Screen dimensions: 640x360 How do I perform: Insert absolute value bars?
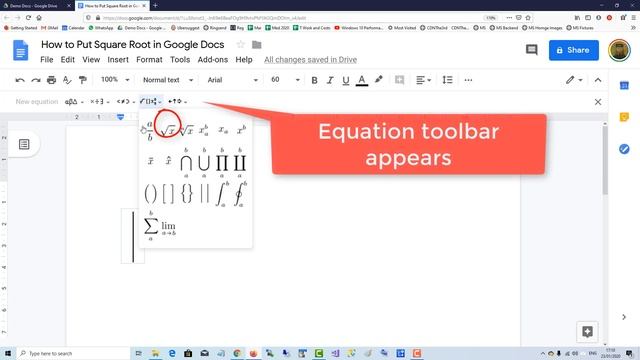204,193
